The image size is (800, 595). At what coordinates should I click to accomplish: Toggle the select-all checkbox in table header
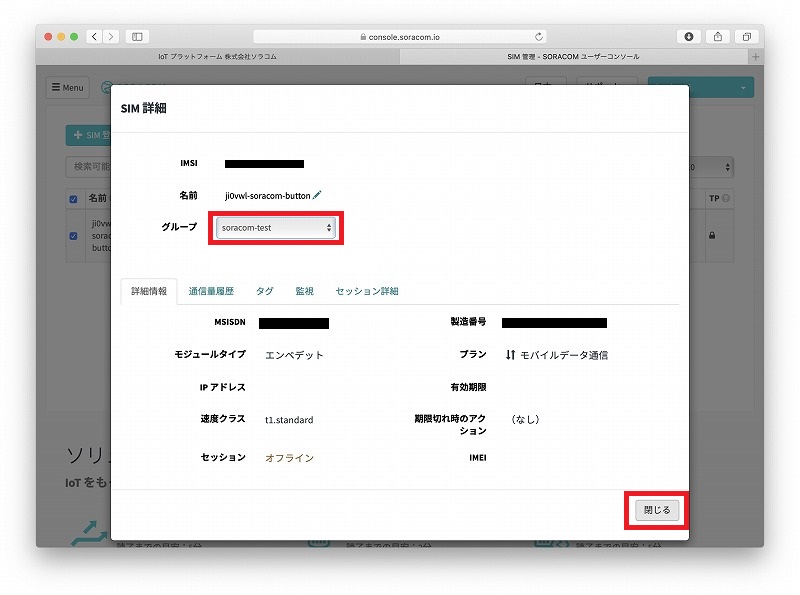73,198
